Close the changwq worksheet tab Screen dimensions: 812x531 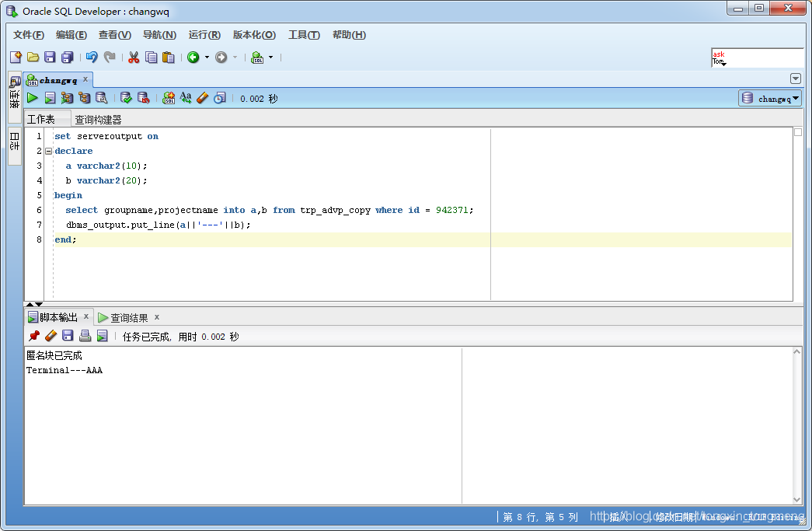point(85,79)
